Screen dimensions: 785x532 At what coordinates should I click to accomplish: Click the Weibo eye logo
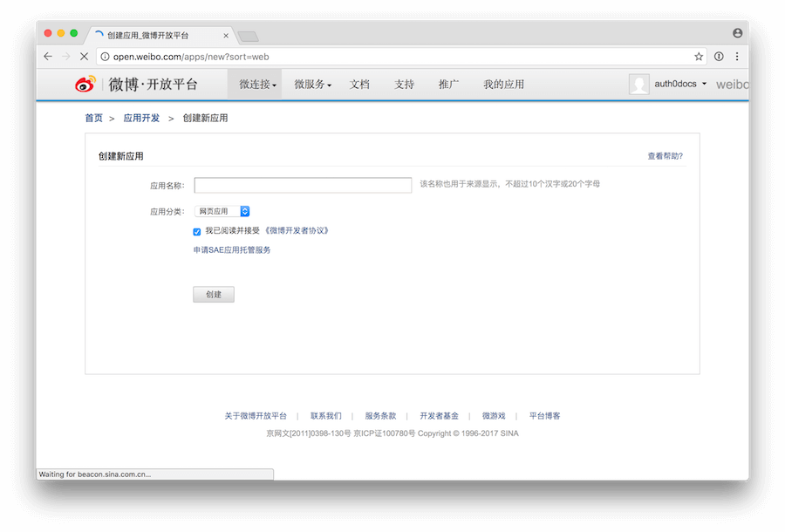(x=85, y=84)
